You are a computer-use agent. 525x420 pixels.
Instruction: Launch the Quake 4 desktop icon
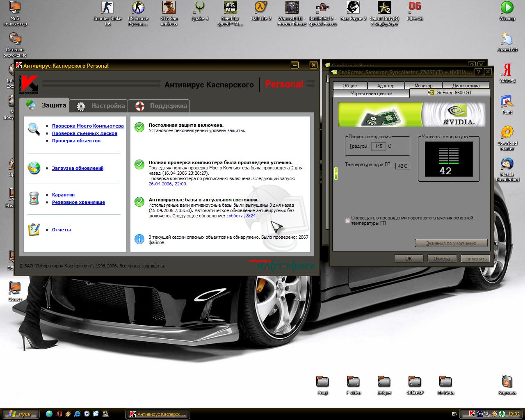point(200,11)
